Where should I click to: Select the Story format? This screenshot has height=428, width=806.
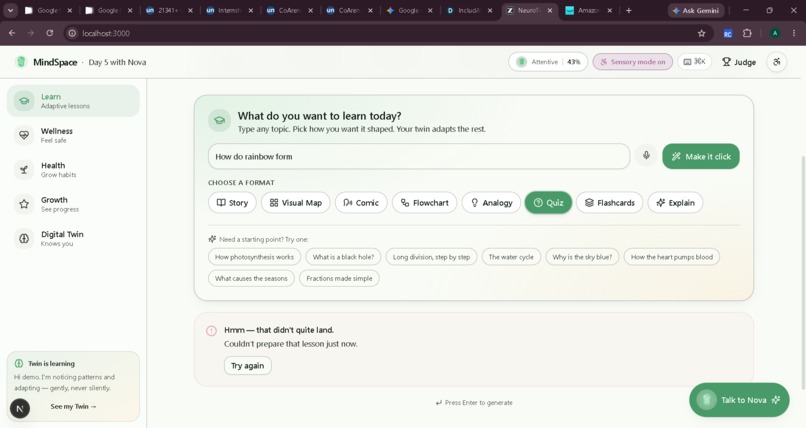[x=232, y=202]
